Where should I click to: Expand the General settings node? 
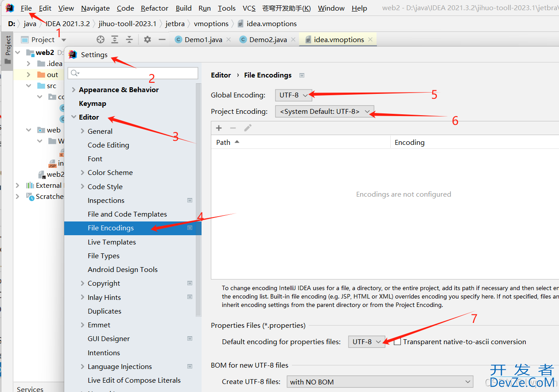click(x=82, y=131)
